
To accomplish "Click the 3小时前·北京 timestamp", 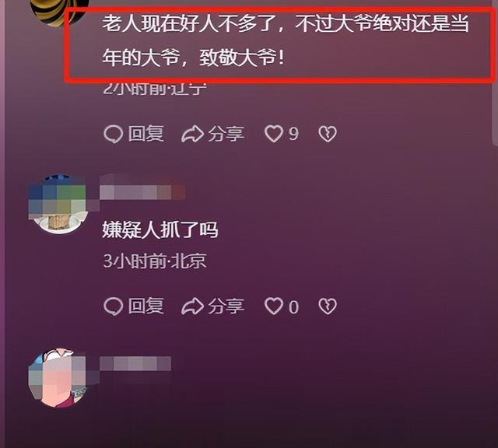I will point(155,261).
